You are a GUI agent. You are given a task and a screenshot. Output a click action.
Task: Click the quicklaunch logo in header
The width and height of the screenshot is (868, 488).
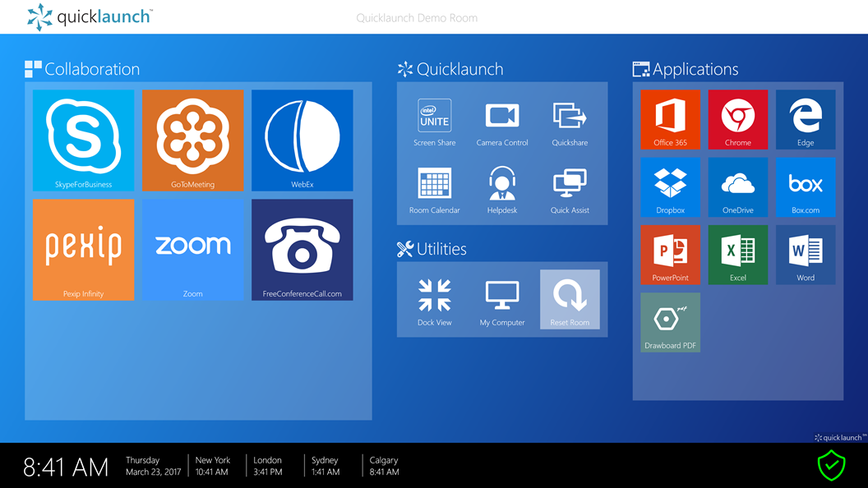[90, 17]
